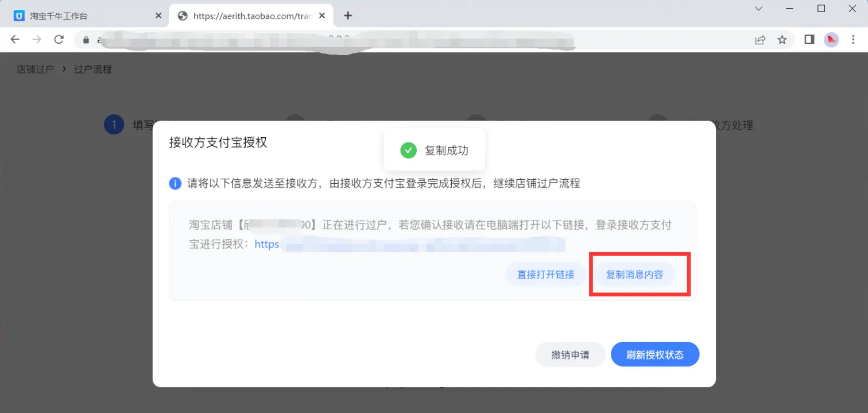
Task: Open the Chrome three-dot menu
Action: 855,40
